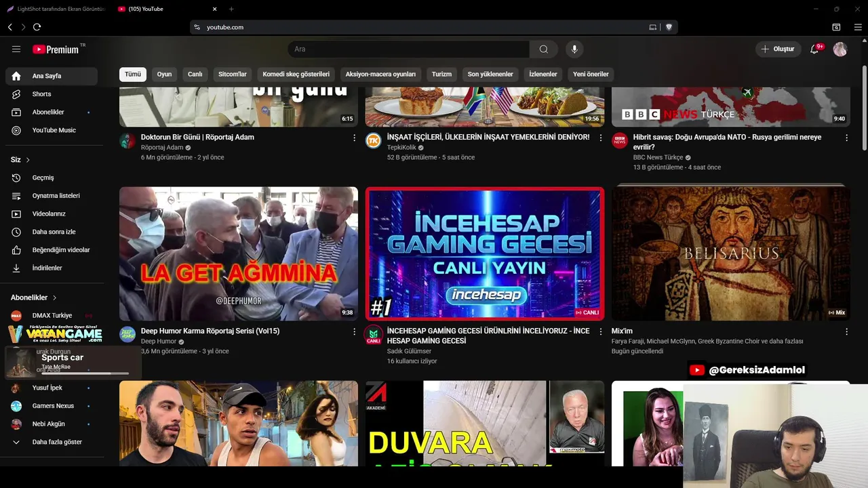Image resolution: width=868 pixels, height=488 pixels.
Task: Select the Aksiyon-macera oyunları chip
Action: 380,75
